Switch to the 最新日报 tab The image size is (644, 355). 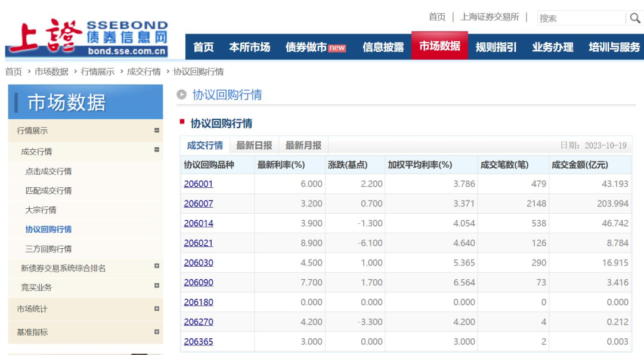[x=254, y=146]
